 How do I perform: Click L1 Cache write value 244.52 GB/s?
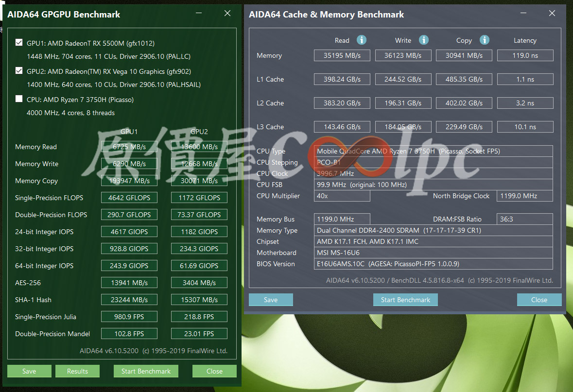coord(403,79)
